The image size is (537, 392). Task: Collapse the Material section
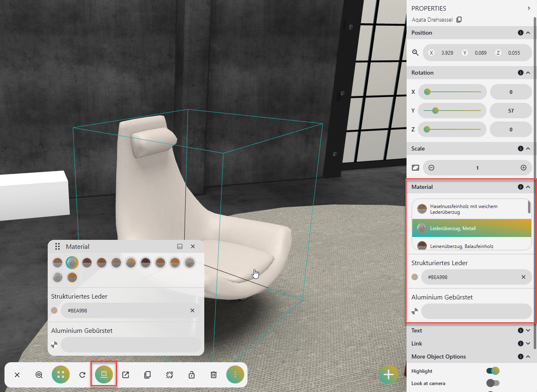click(528, 187)
